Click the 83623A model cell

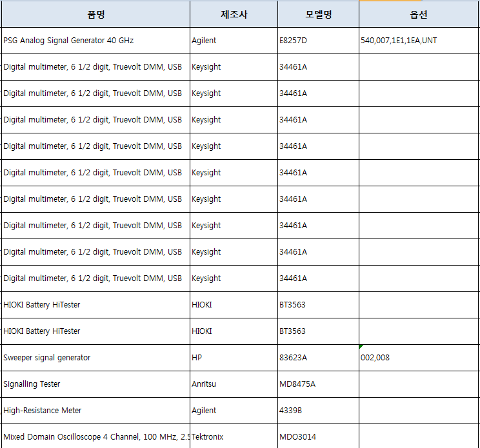318,358
